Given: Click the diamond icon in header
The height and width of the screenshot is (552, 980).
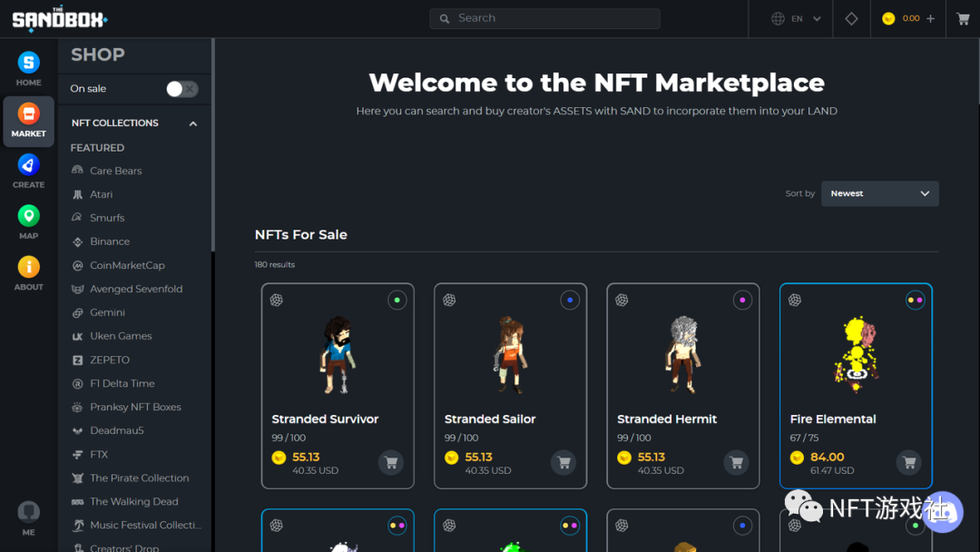Looking at the screenshot, I should (x=851, y=19).
